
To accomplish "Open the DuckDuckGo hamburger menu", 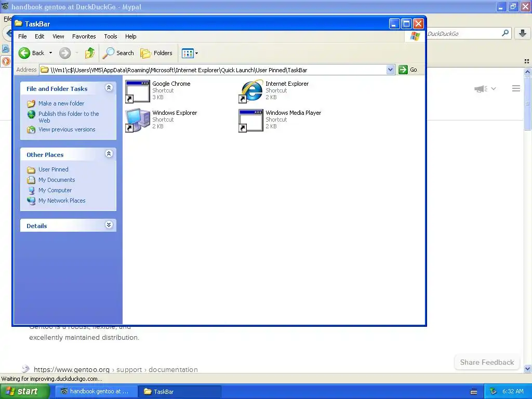I will (516, 88).
